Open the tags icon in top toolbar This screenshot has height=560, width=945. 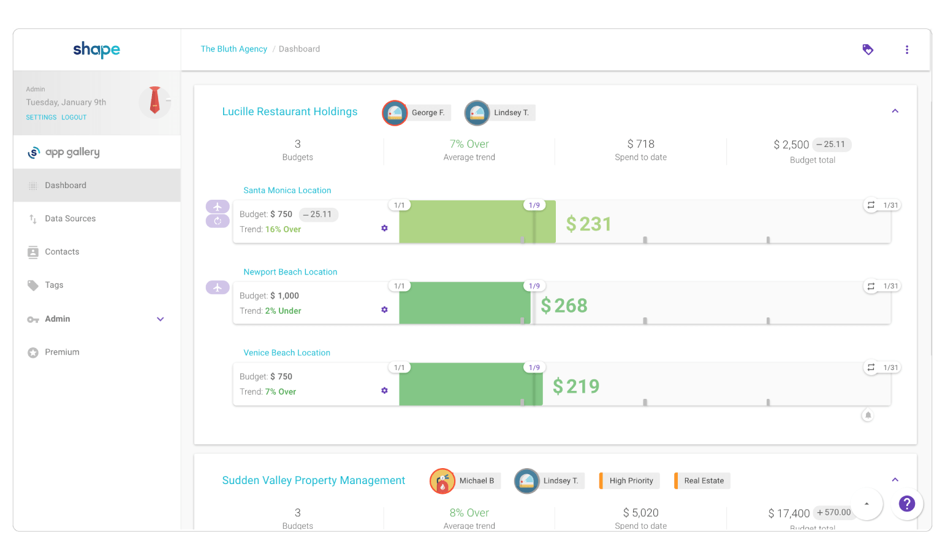coord(868,49)
